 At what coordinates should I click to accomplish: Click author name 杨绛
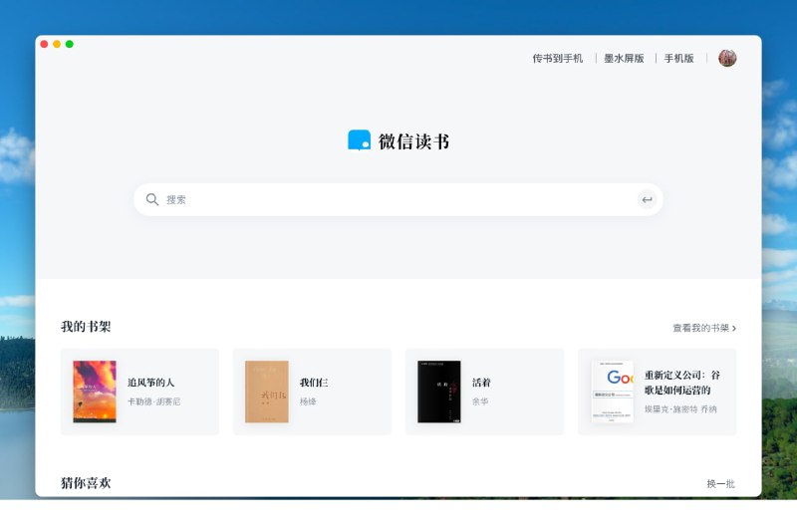click(308, 401)
